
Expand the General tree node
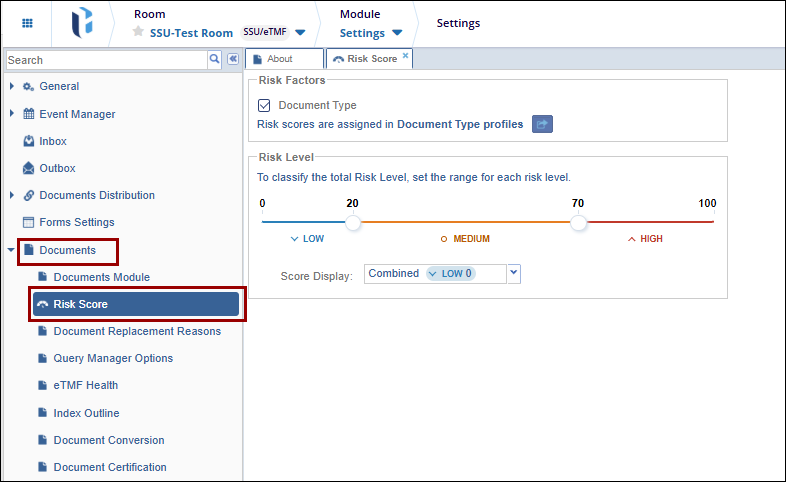pyautogui.click(x=12, y=87)
